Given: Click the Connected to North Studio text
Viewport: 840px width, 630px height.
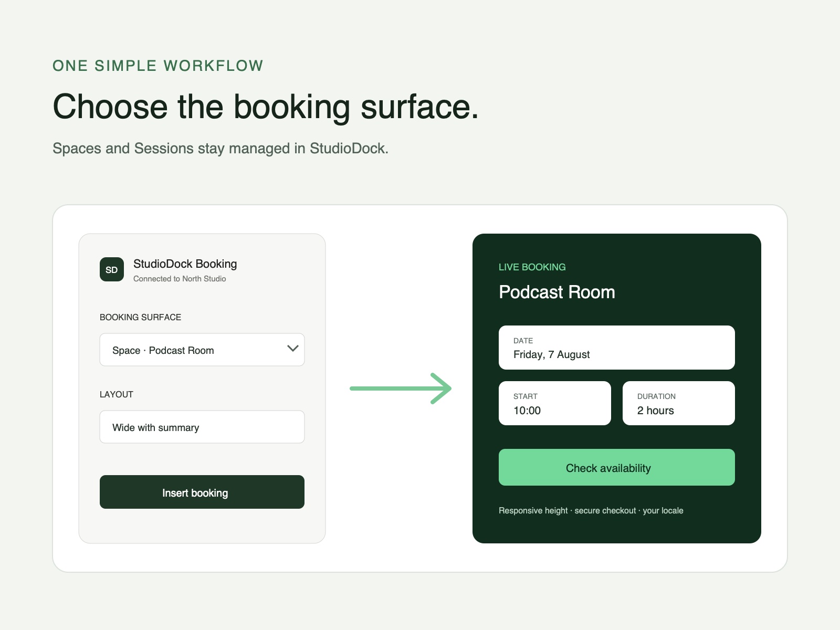Looking at the screenshot, I should tap(180, 279).
